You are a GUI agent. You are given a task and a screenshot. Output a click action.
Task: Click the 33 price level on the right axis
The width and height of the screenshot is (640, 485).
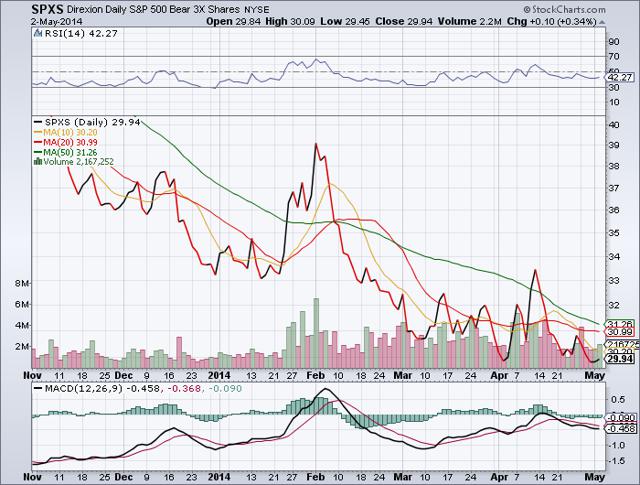[614, 281]
